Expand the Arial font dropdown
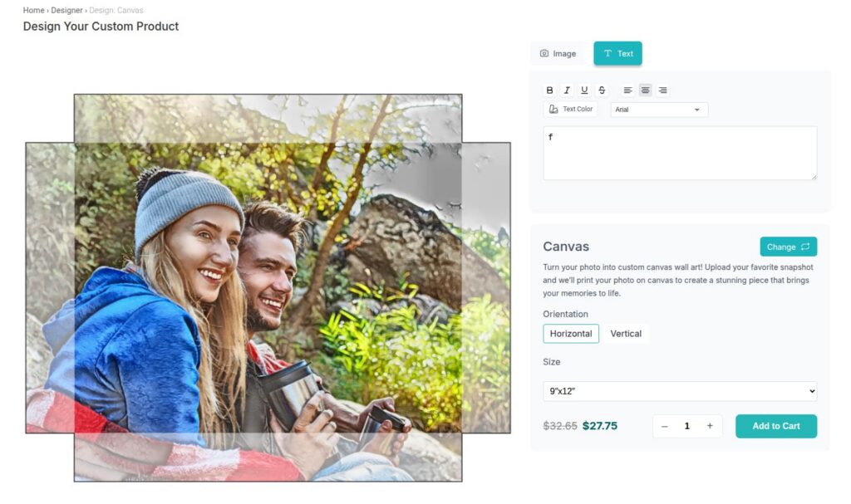851x504 pixels. coord(658,110)
